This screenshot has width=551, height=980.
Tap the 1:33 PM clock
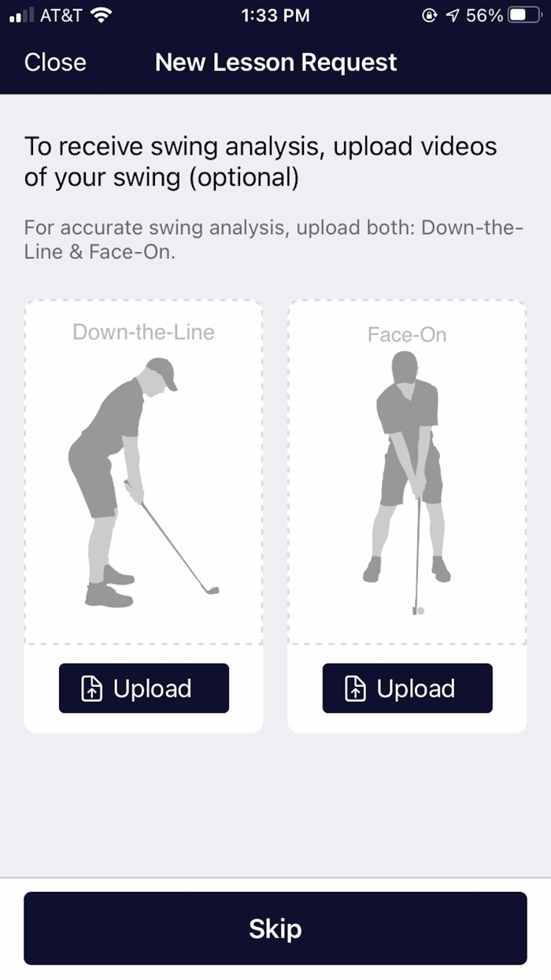[275, 15]
